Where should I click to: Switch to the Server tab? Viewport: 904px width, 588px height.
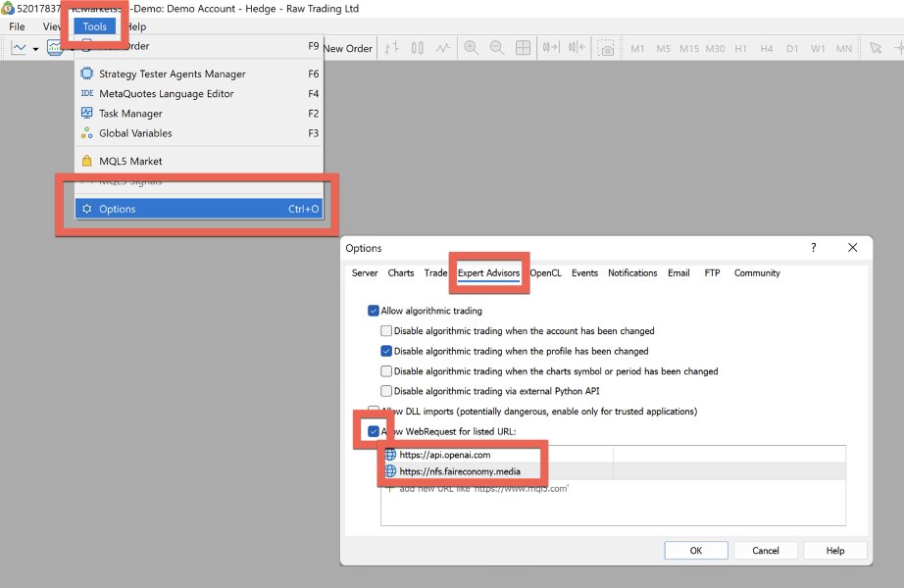(x=365, y=273)
